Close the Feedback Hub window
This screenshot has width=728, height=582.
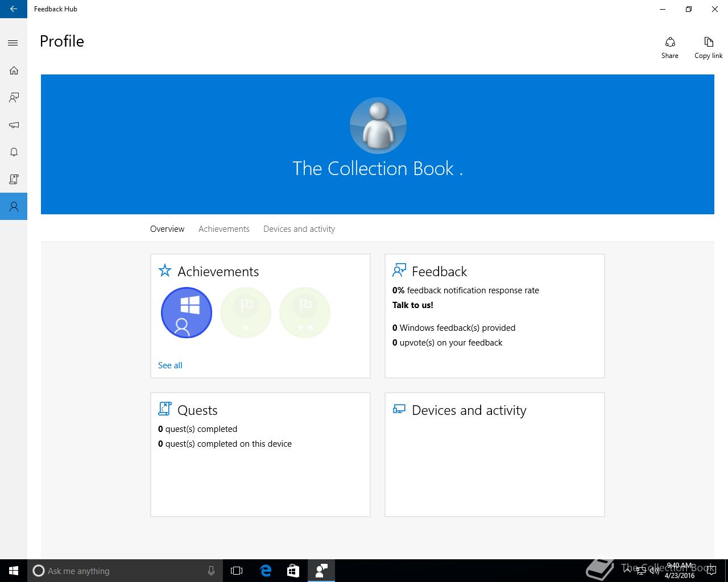coord(715,9)
